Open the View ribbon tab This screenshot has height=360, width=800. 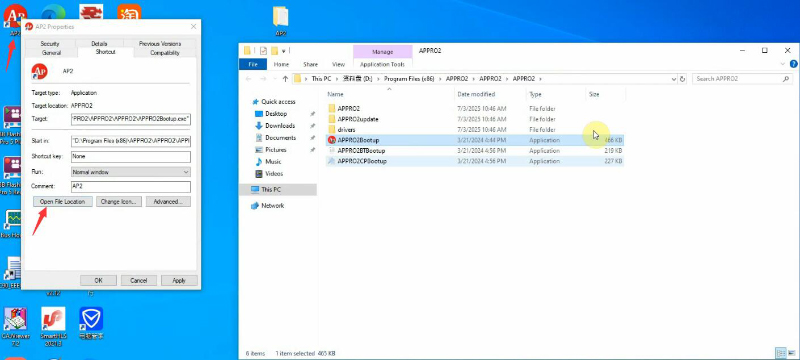[x=338, y=64]
